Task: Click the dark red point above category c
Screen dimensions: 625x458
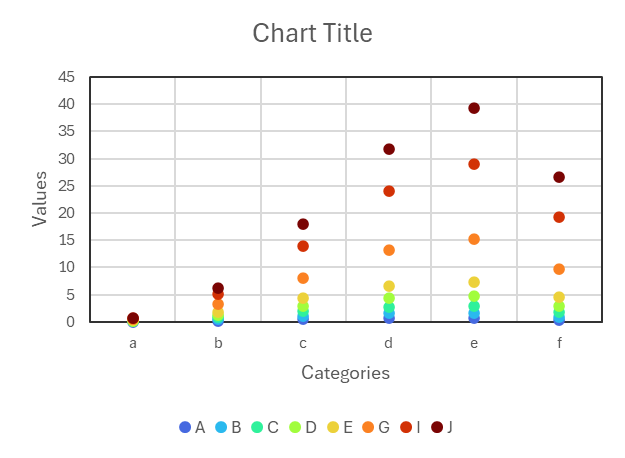Action: [303, 224]
